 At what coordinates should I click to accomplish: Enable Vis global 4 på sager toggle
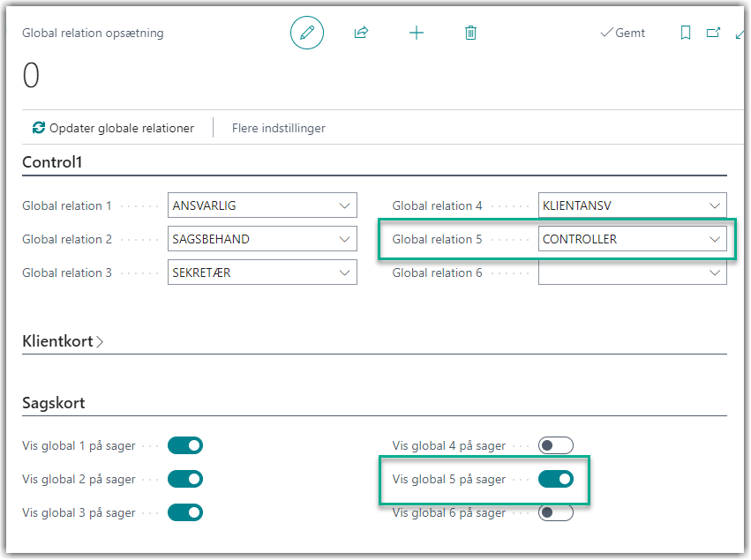pos(556,445)
